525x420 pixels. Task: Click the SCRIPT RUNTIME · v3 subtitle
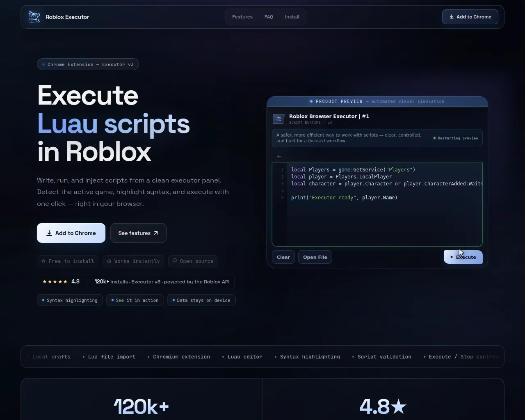click(310, 123)
